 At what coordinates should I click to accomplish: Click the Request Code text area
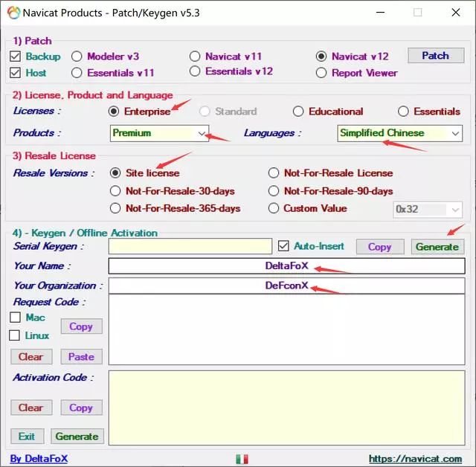pos(286,329)
